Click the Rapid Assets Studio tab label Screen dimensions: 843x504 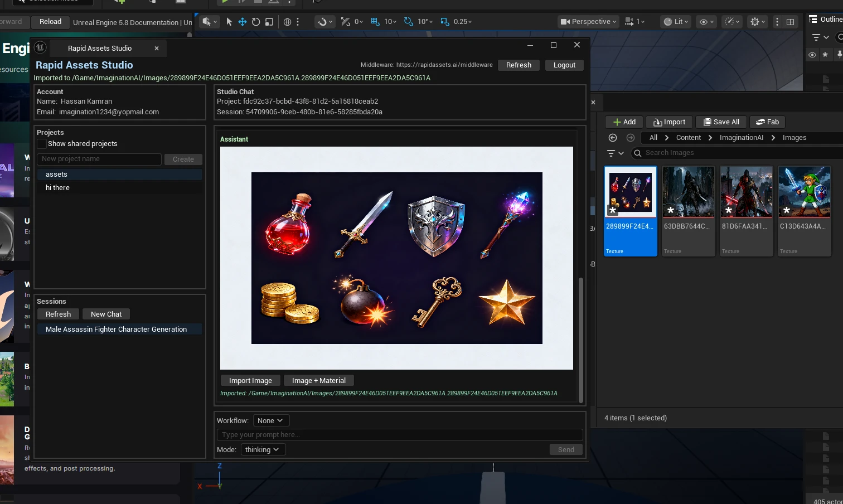[x=100, y=49]
